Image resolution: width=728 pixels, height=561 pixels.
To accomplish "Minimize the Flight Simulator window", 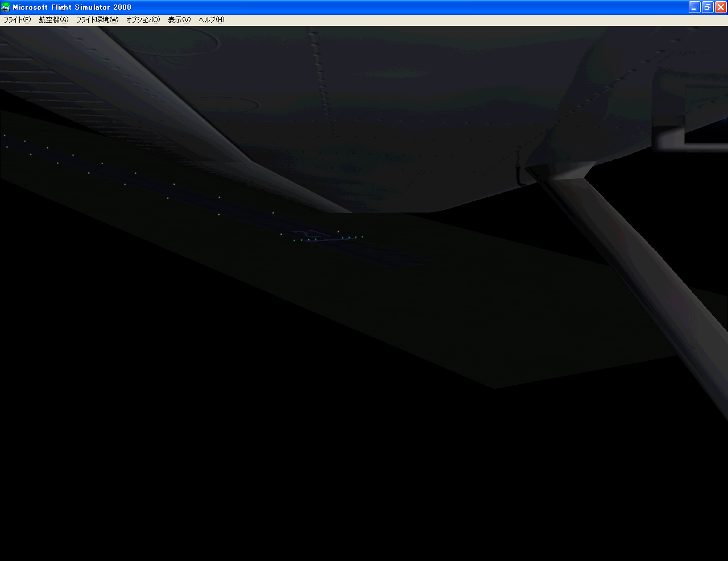I will click(694, 7).
